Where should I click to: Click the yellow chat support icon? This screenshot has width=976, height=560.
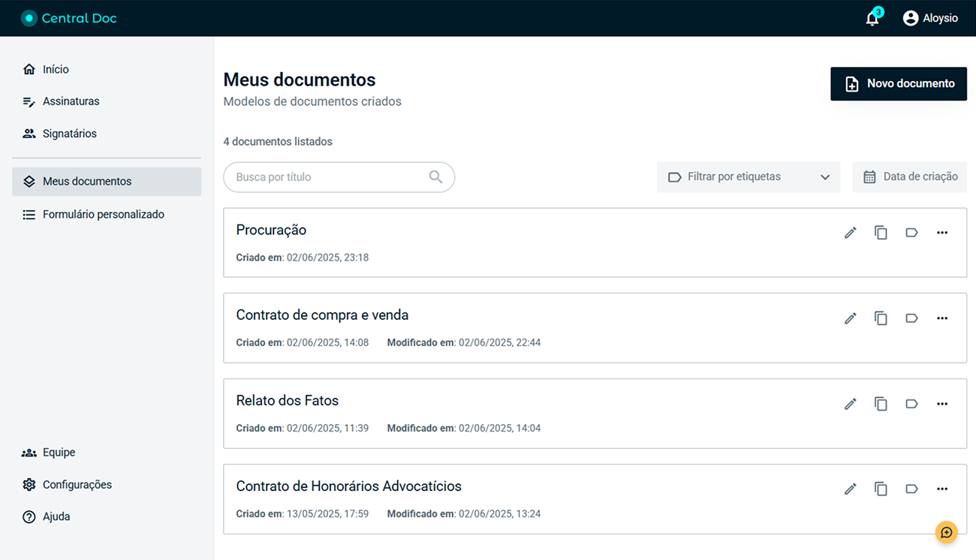(946, 532)
